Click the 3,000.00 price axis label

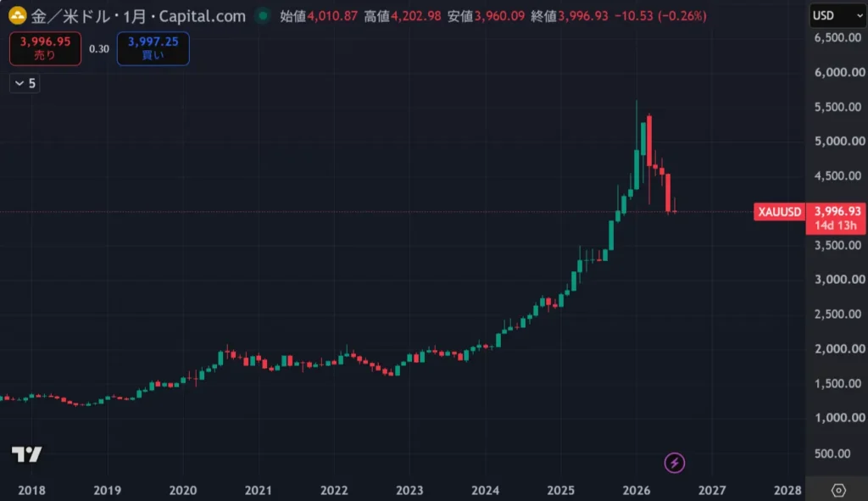tap(839, 280)
